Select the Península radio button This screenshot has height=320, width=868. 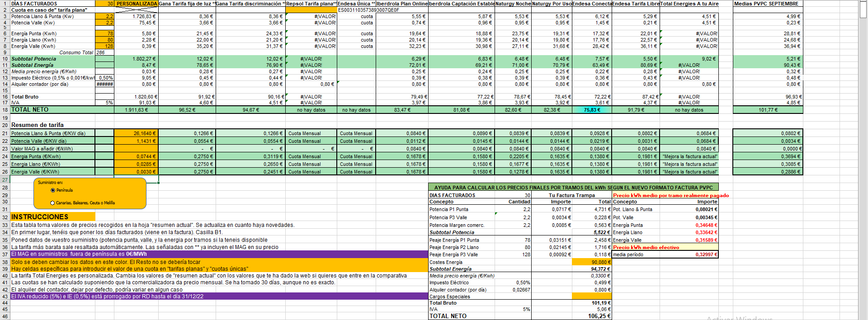[53, 190]
